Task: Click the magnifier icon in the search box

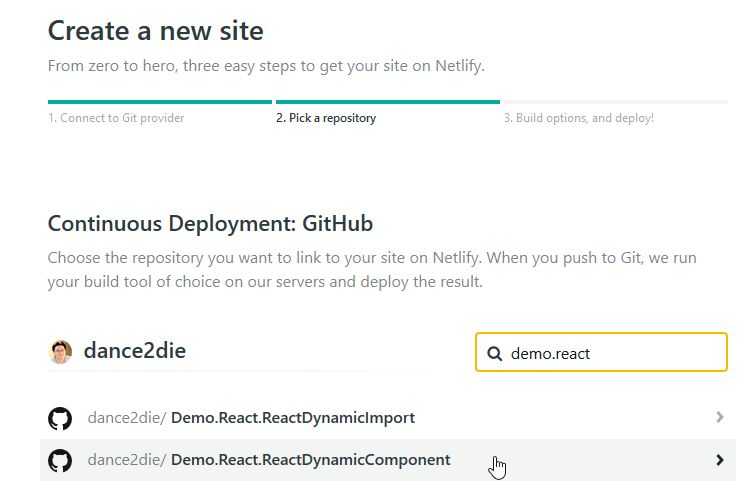Action: tap(494, 353)
